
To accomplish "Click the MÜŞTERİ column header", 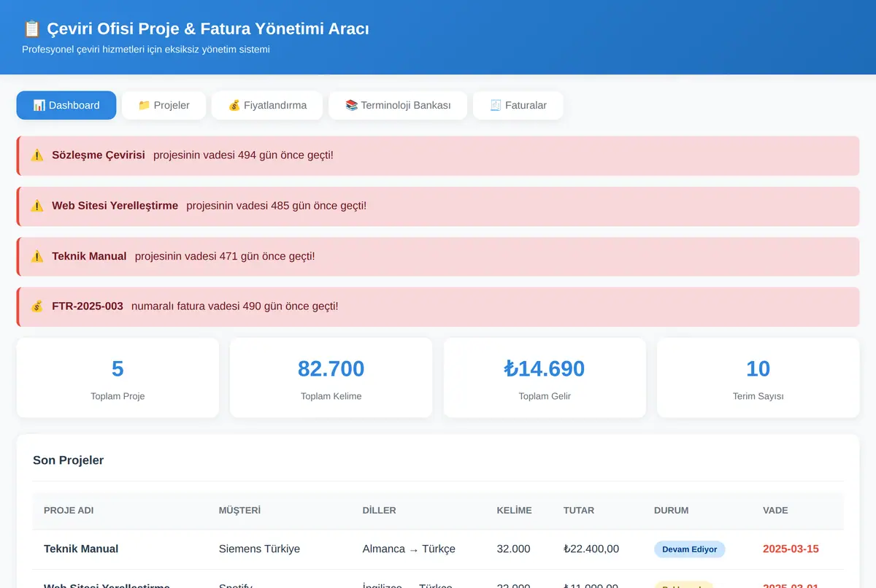I will pos(239,511).
